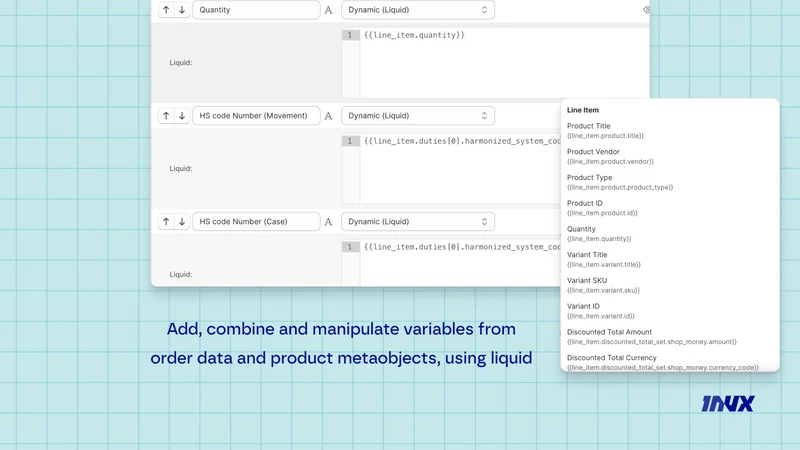Select Product ID variable from list
Image resolution: width=800 pixels, height=450 pixels.
pos(602,208)
